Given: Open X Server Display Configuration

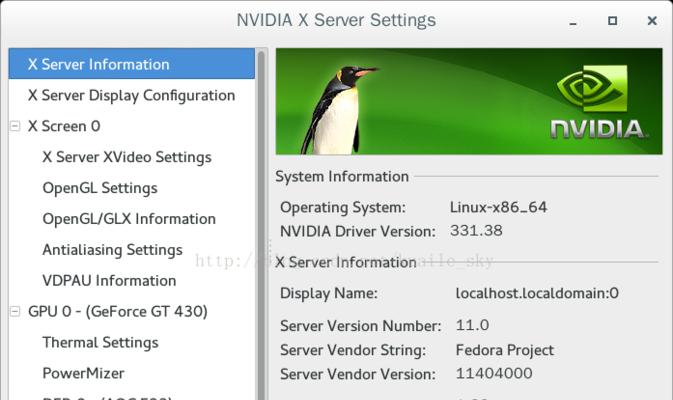Looking at the screenshot, I should [131, 95].
